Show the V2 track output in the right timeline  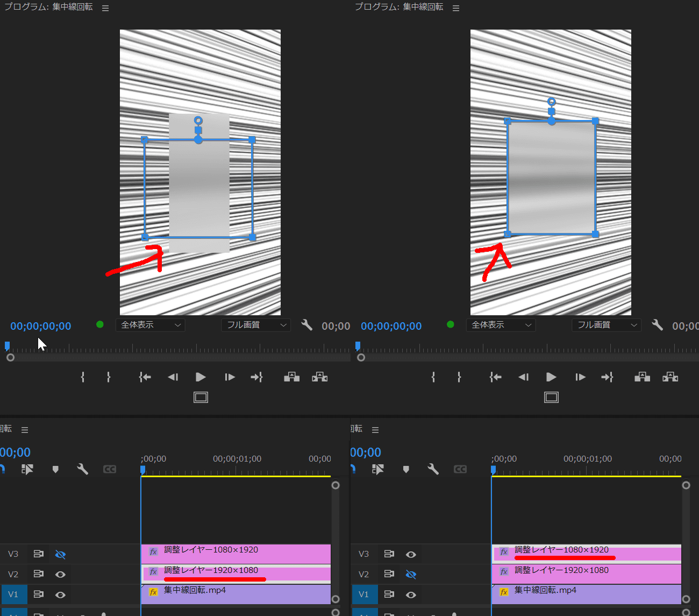(x=411, y=574)
